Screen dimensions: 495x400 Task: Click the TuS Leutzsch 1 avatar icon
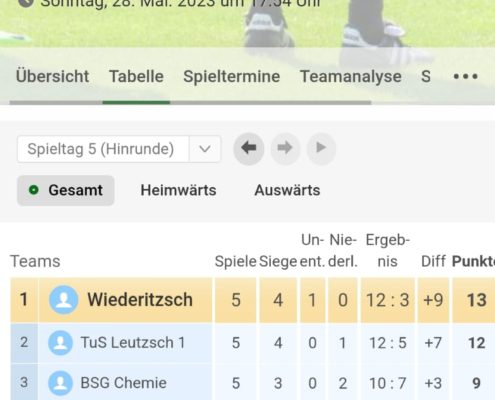pyautogui.click(x=60, y=343)
